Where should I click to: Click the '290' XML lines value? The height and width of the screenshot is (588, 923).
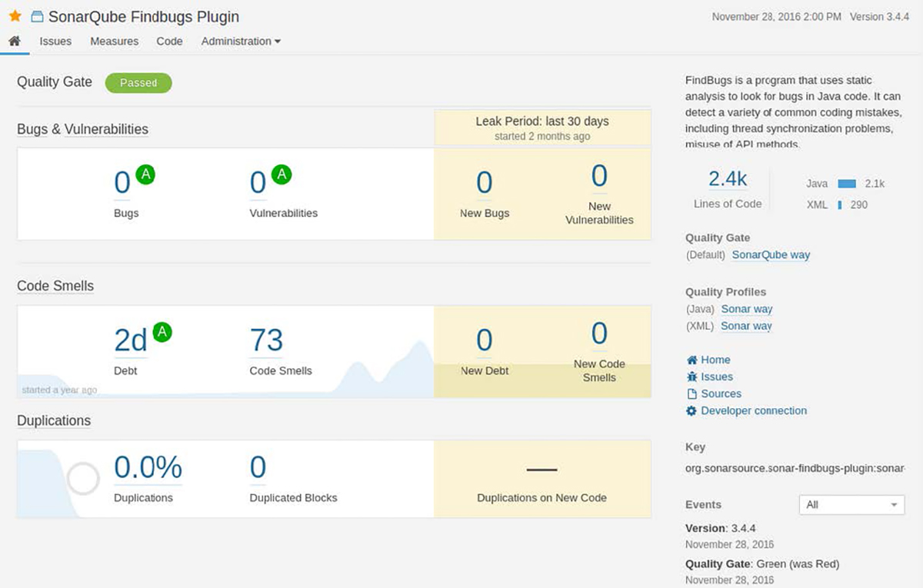click(858, 205)
